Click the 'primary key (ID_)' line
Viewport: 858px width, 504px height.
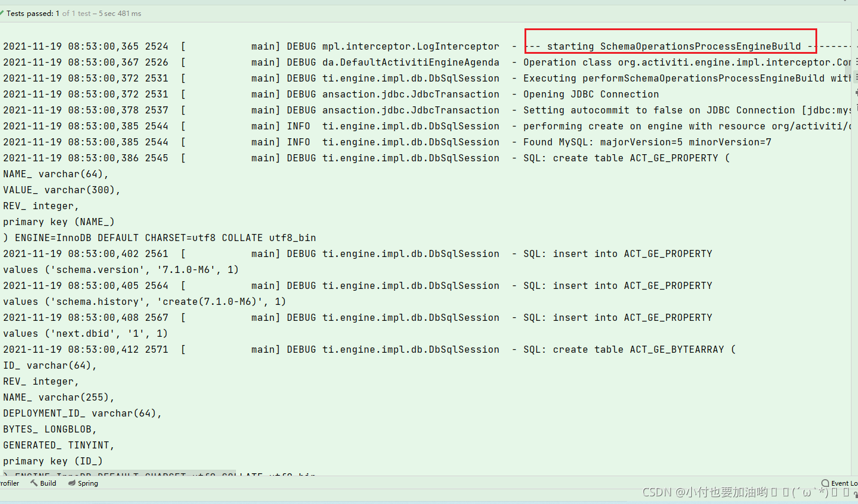pyautogui.click(x=53, y=461)
